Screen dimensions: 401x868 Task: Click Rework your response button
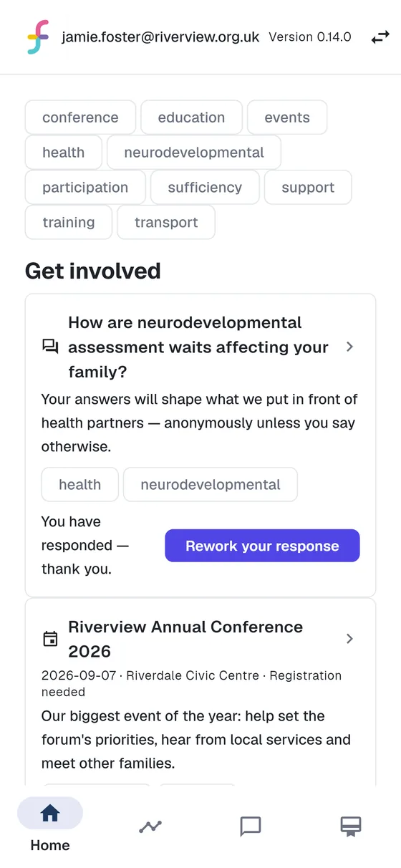(x=262, y=546)
